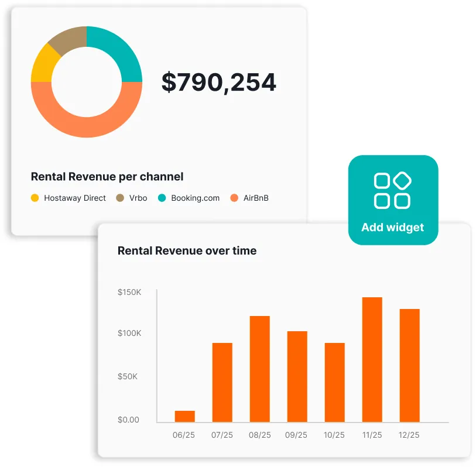Click the 07/25 revenue bar

coord(222,382)
